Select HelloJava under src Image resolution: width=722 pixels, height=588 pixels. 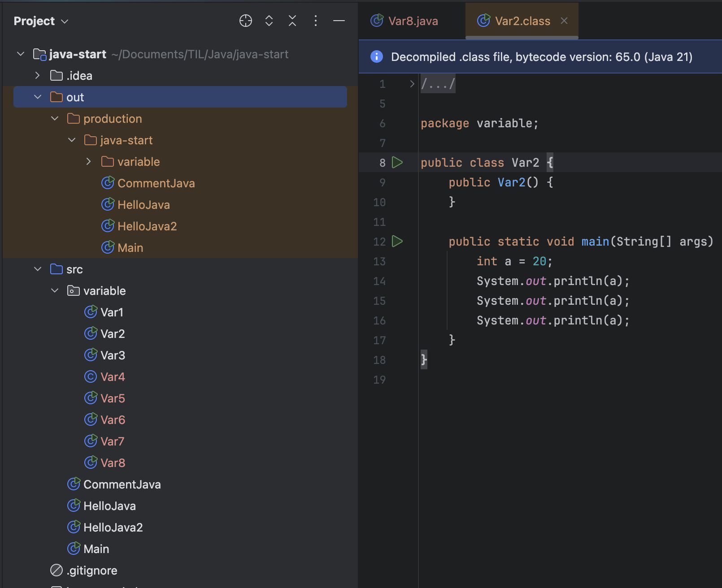click(x=109, y=506)
